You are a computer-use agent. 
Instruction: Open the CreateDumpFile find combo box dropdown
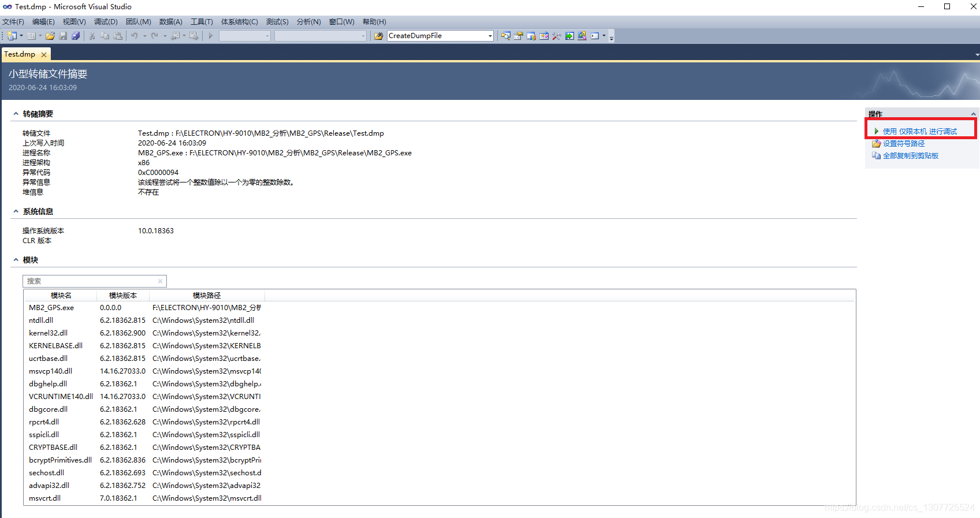(x=490, y=36)
